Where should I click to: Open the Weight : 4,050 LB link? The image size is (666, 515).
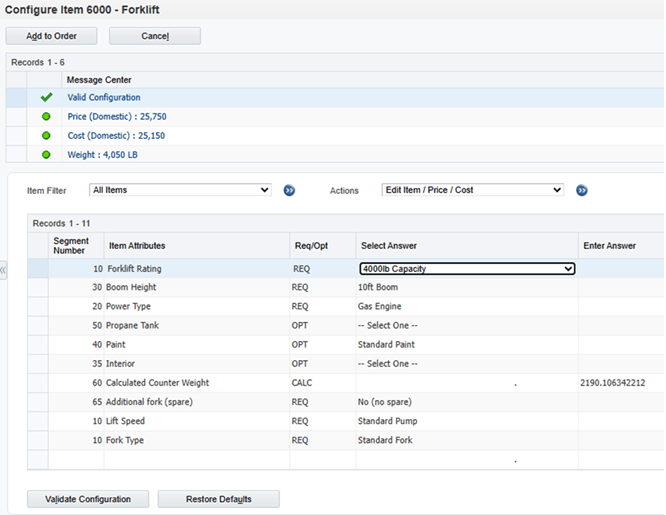click(102, 155)
